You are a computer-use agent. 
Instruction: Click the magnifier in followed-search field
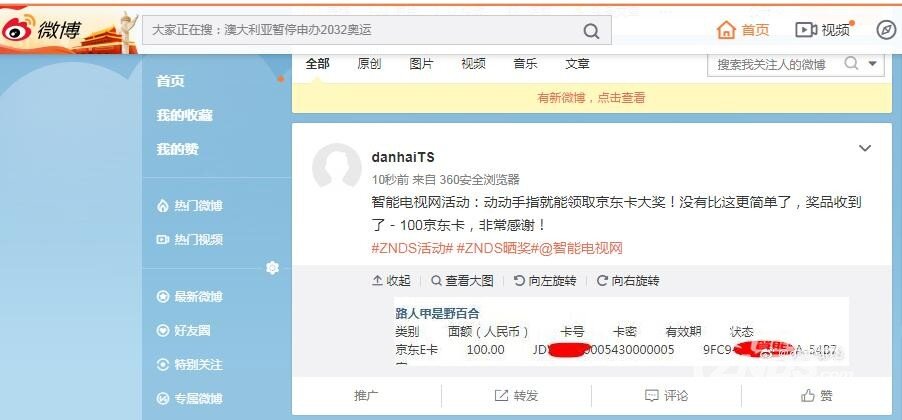pyautogui.click(x=851, y=64)
